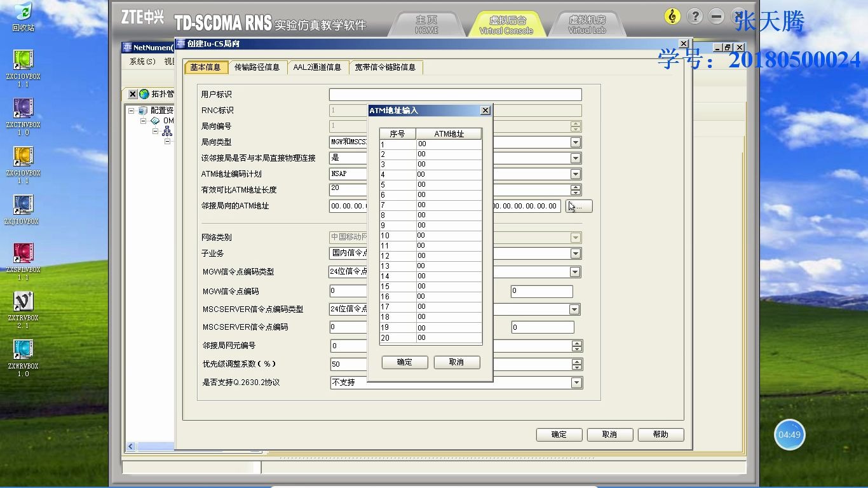Select the 基本信息 tab
The height and width of the screenshot is (488, 868).
click(205, 67)
